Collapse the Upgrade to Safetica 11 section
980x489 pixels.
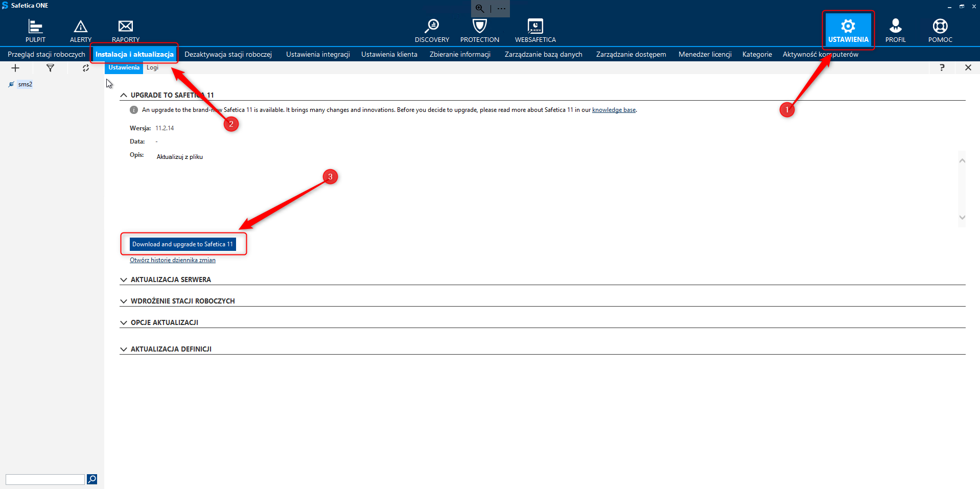click(124, 96)
